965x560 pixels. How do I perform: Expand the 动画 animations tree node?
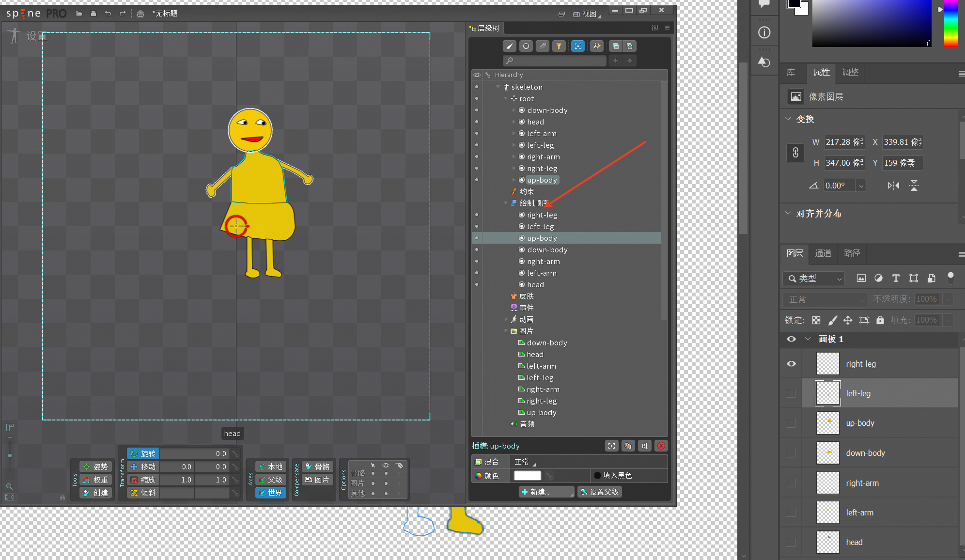click(x=506, y=319)
